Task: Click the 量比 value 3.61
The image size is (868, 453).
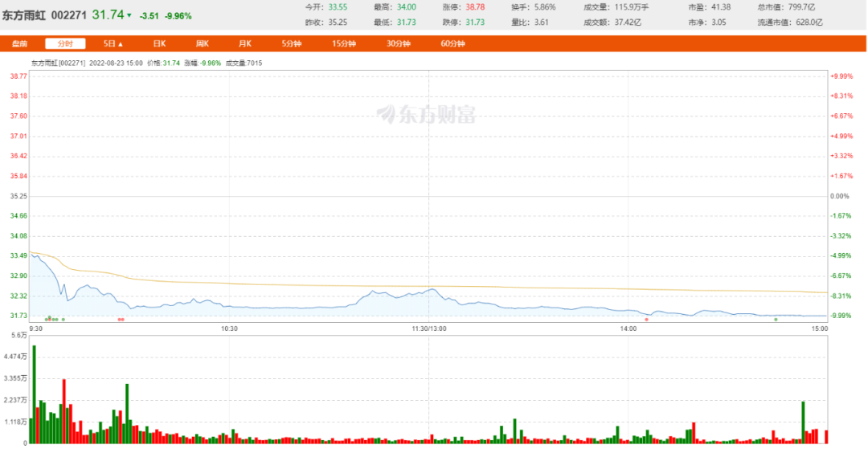Action: pyautogui.click(x=542, y=22)
